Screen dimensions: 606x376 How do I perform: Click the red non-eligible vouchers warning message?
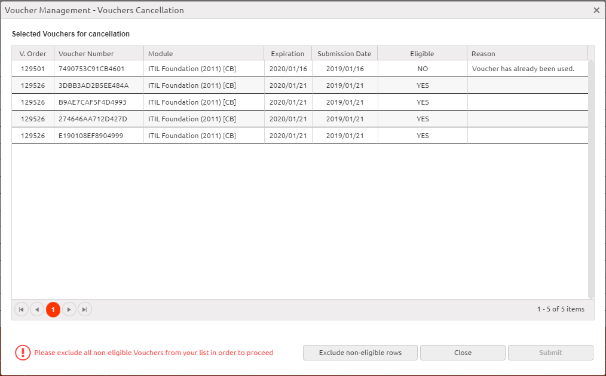tap(154, 352)
